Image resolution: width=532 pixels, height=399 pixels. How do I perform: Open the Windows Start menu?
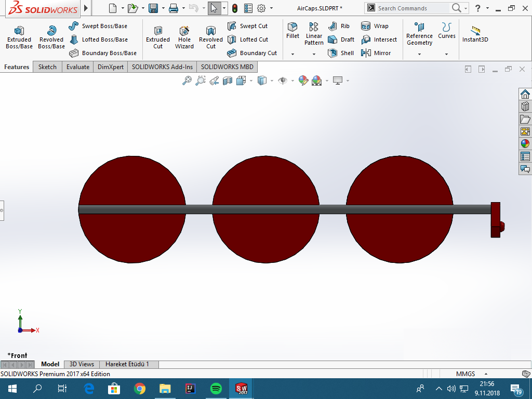pos(12,389)
